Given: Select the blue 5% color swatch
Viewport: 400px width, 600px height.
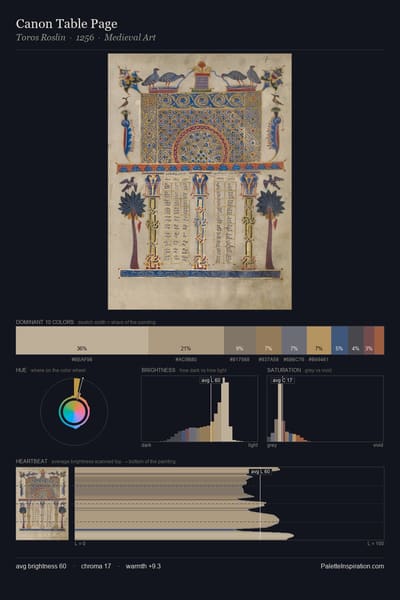Looking at the screenshot, I should click(340, 340).
